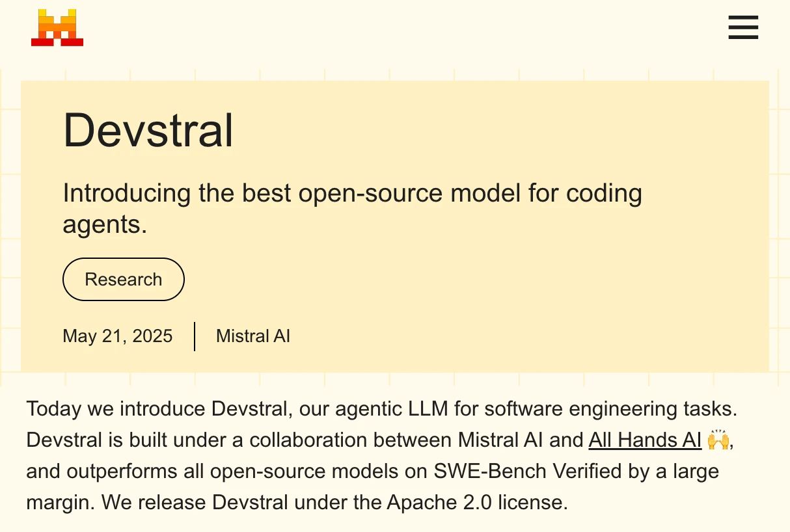The height and width of the screenshot is (532, 790).
Task: Click the raised hands emoji in the paragraph
Action: [718, 440]
